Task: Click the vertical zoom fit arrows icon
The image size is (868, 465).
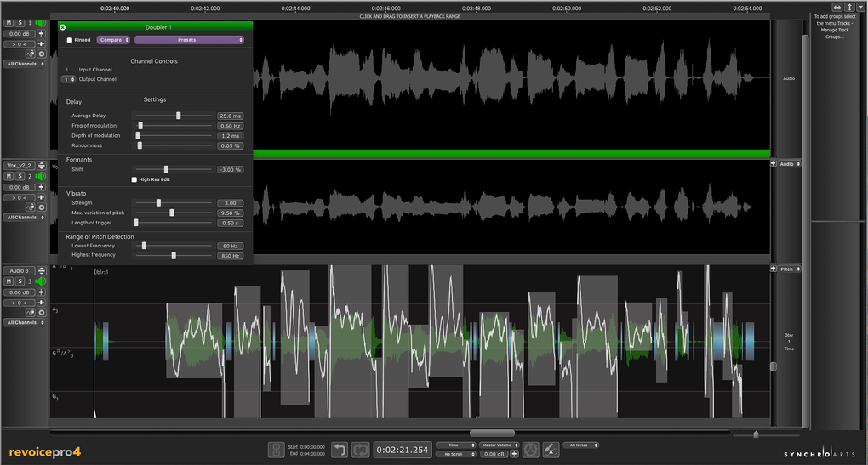Action: point(850,7)
